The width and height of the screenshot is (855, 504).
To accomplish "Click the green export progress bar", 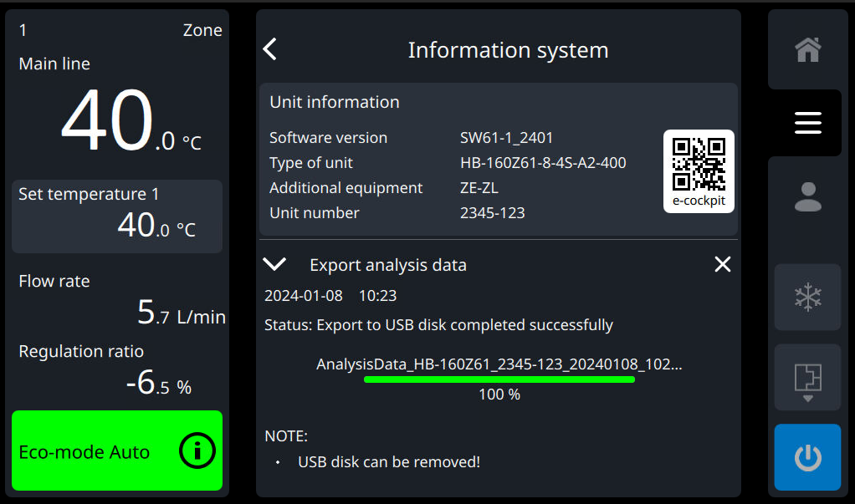I will [x=499, y=379].
